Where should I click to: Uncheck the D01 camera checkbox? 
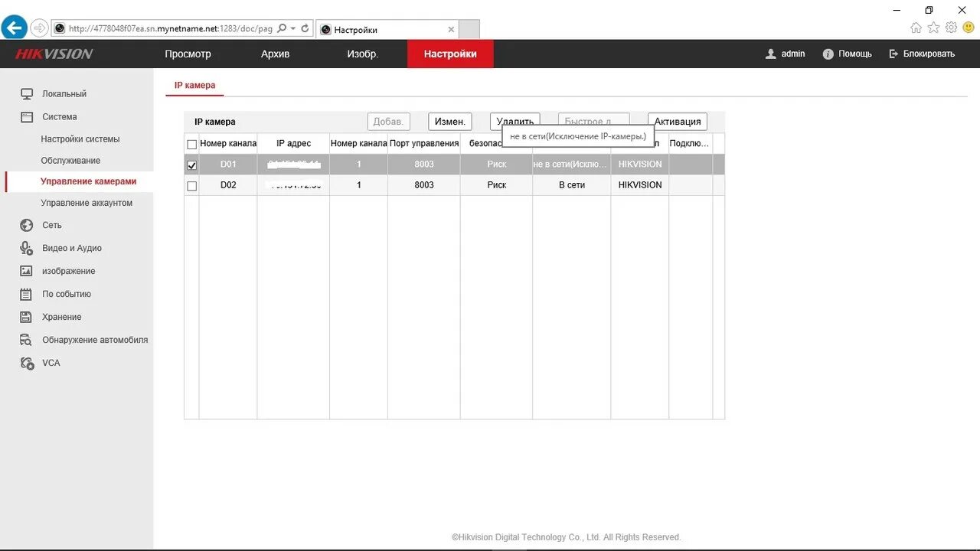191,165
